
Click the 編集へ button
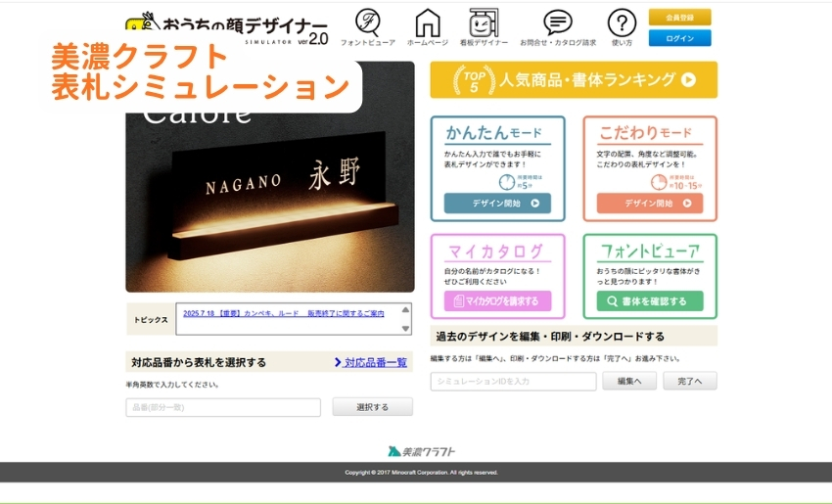point(629,381)
